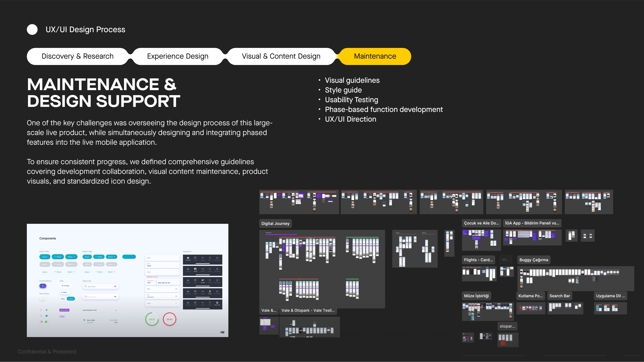Image resolution: width=644 pixels, height=362 pixels.
Task: Switch to Discovery & Research tab
Action: tap(77, 56)
